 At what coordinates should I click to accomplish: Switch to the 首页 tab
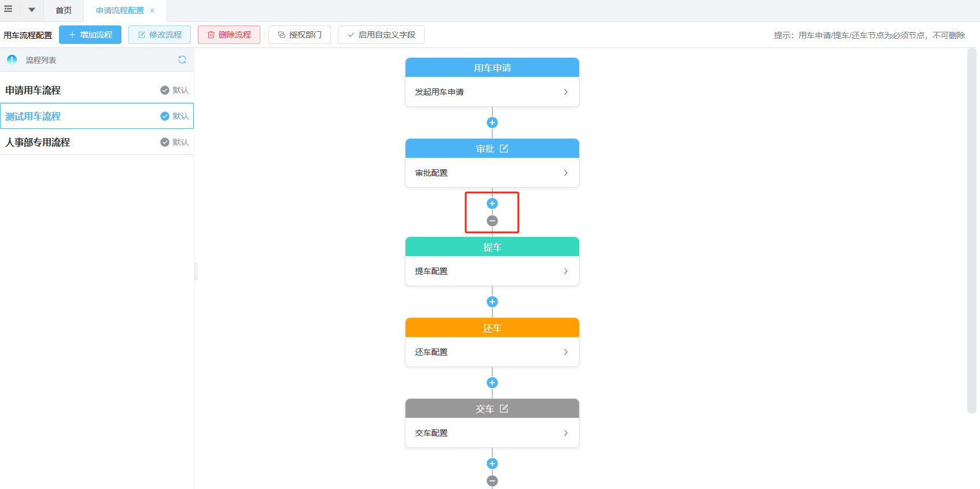64,10
